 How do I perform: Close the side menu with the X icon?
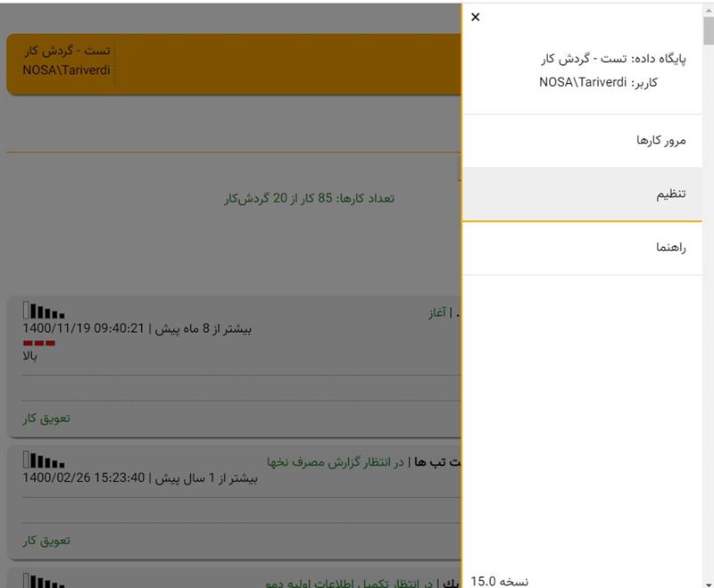tap(475, 17)
